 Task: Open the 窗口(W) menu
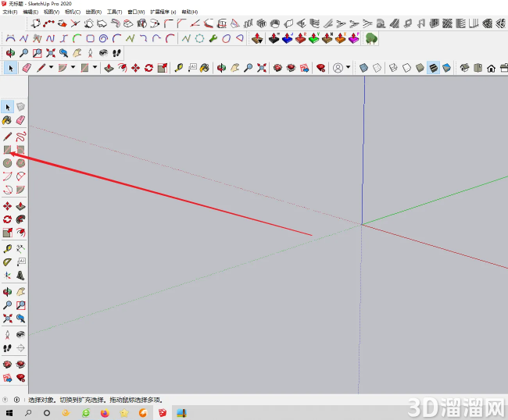136,12
